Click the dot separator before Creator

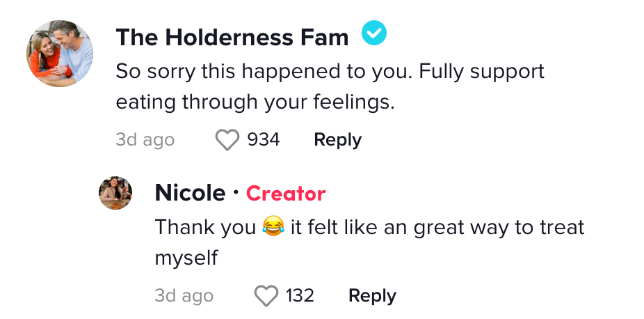(x=236, y=192)
